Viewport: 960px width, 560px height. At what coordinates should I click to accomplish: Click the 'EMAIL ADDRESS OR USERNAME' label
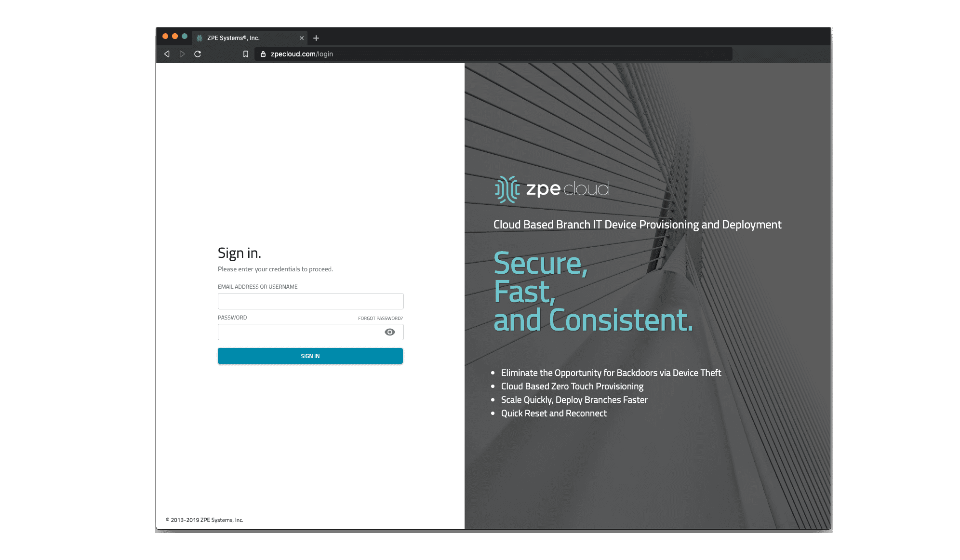[258, 287]
